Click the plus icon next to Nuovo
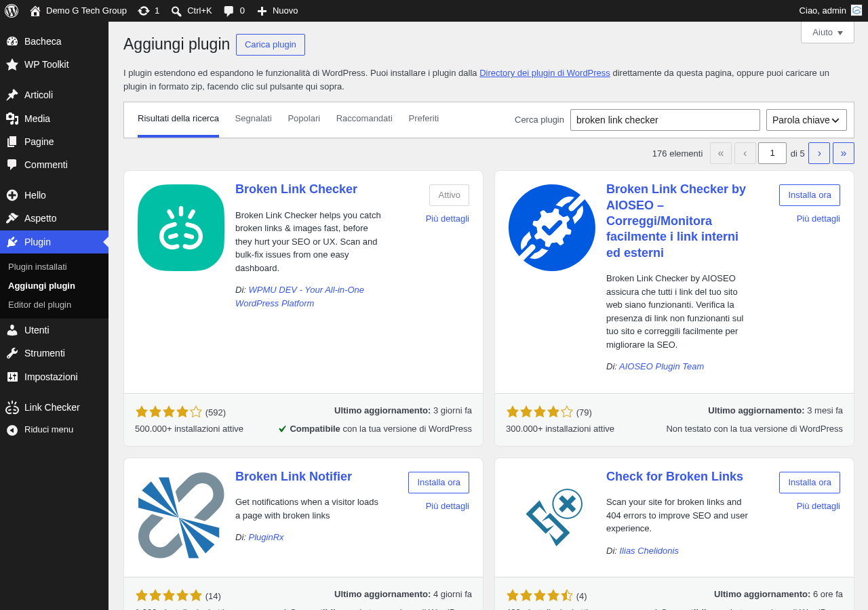Screen dimensions: 868x610 click(x=262, y=11)
